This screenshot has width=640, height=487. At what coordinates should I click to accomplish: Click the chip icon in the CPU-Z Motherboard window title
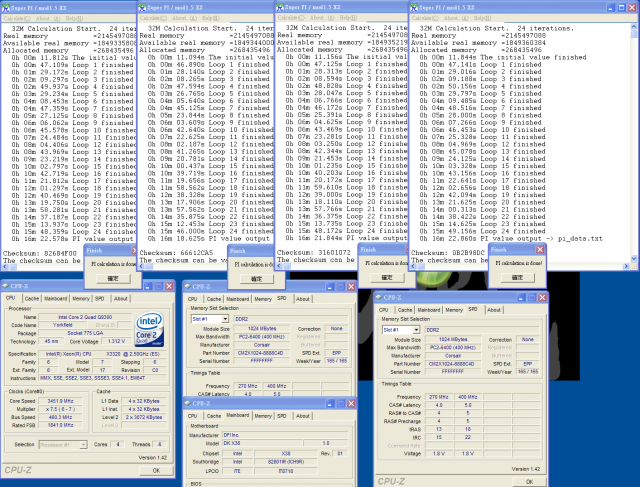[187, 403]
